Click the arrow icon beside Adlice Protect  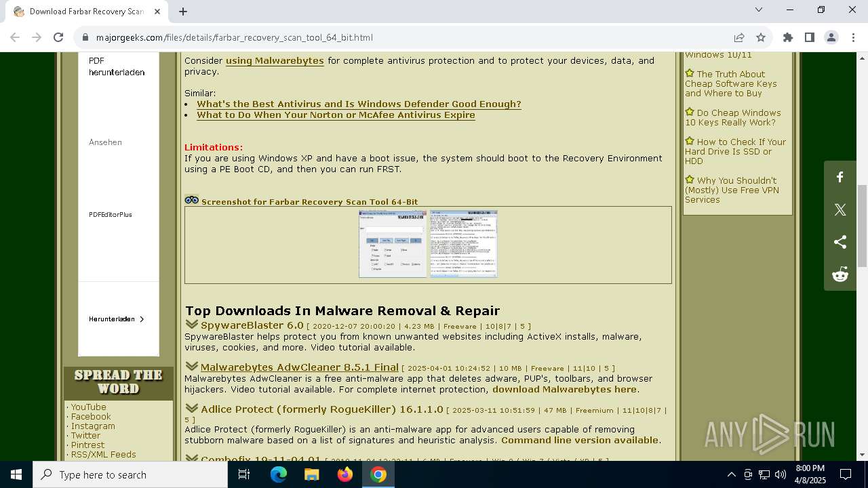191,408
